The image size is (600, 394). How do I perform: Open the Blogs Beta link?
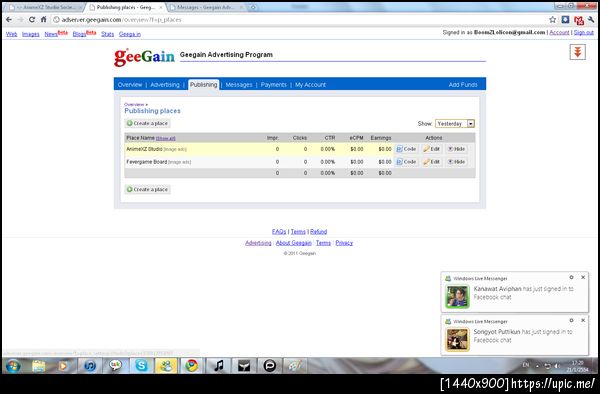(84, 34)
